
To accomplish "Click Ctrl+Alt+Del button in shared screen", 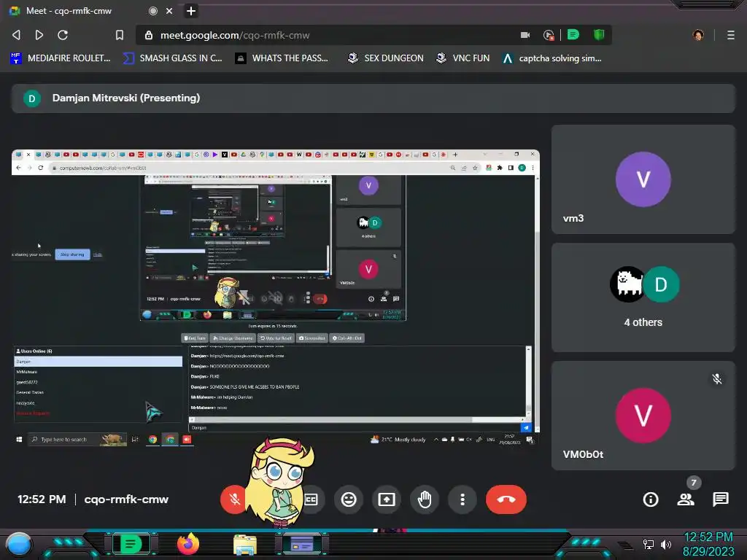I will (347, 338).
